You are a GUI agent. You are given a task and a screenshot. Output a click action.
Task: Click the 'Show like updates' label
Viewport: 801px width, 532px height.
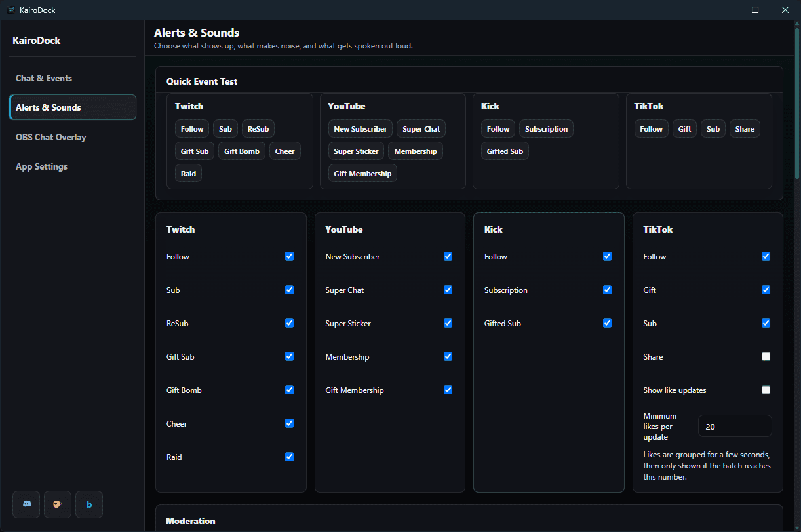(x=674, y=390)
